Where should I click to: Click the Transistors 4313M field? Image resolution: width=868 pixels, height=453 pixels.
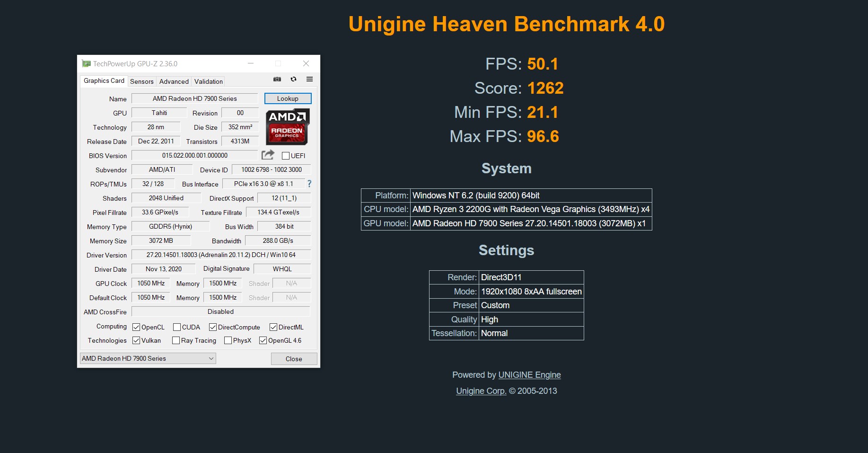point(240,141)
